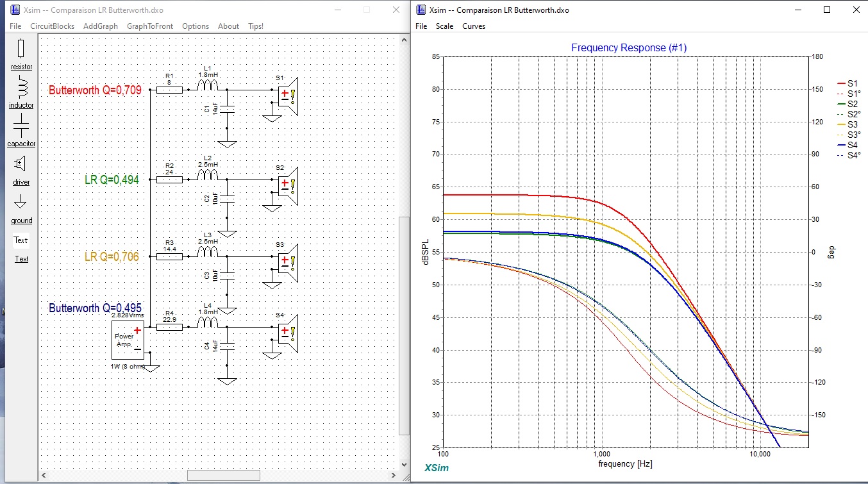Click the horizontal scrollbar right arrow
The height and width of the screenshot is (484, 868).
coord(393,475)
